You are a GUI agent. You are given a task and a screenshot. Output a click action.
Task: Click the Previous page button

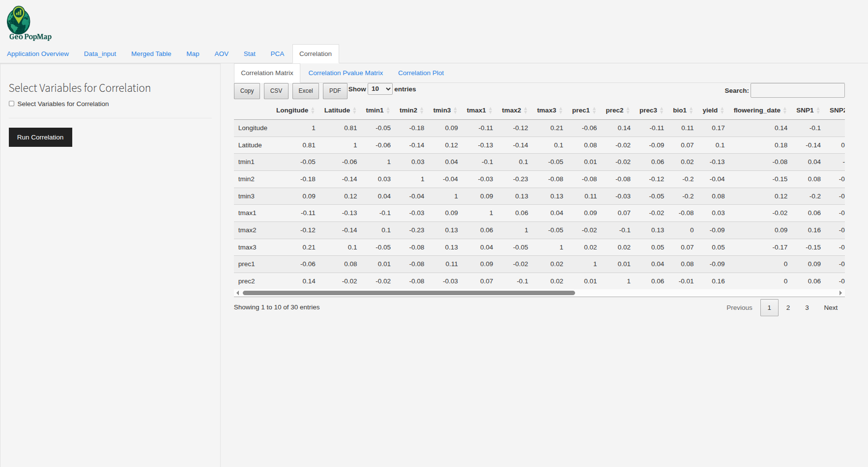pos(739,308)
